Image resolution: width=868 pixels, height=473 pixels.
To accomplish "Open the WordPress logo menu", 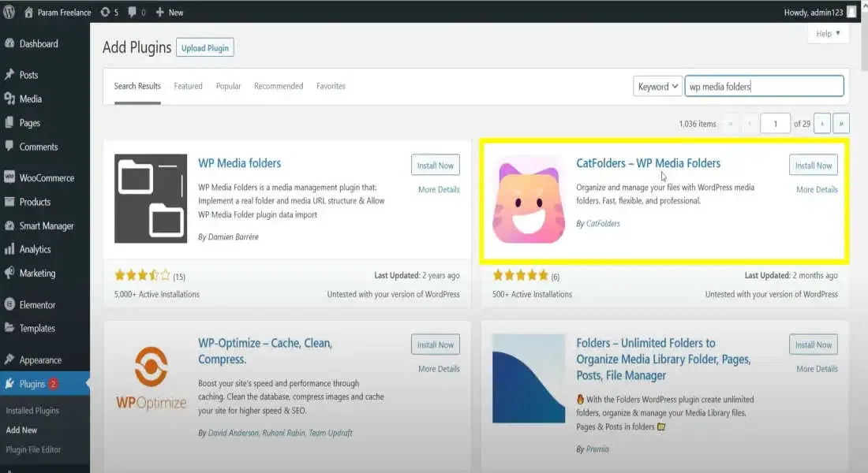I will [x=9, y=12].
